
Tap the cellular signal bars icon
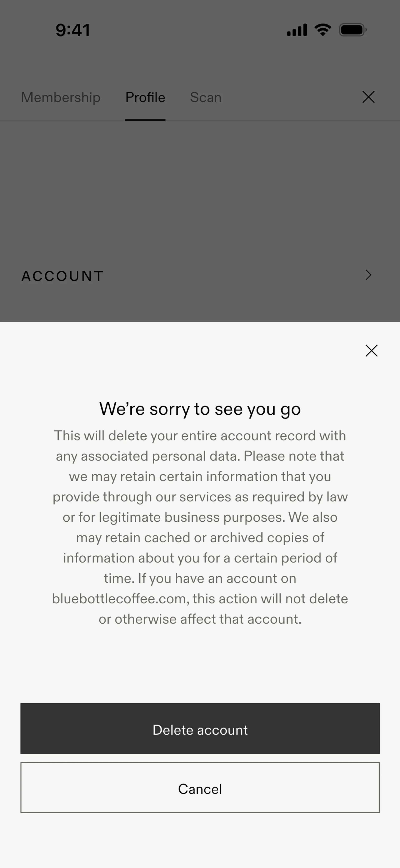297,30
